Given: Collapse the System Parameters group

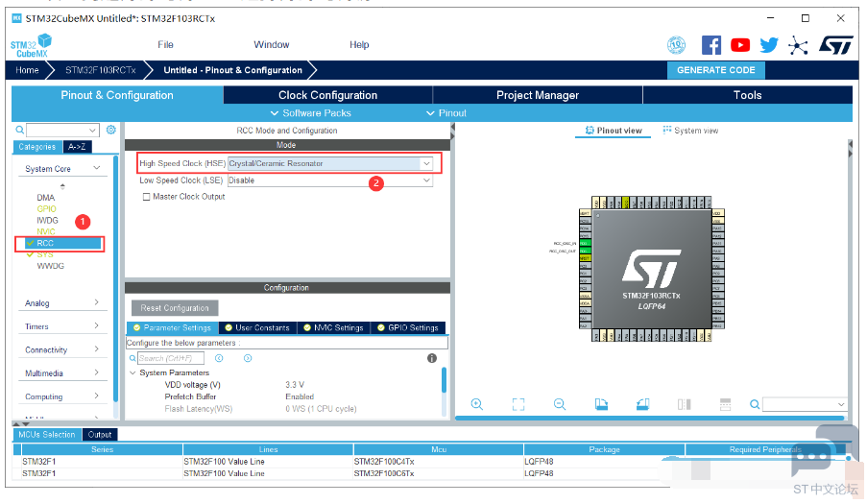Looking at the screenshot, I should pyautogui.click(x=132, y=373).
